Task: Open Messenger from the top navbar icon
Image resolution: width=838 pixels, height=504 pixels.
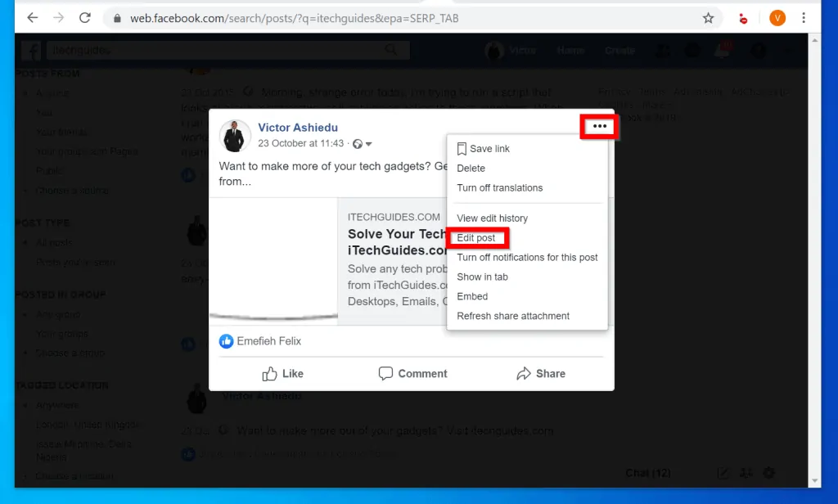Action: click(692, 50)
